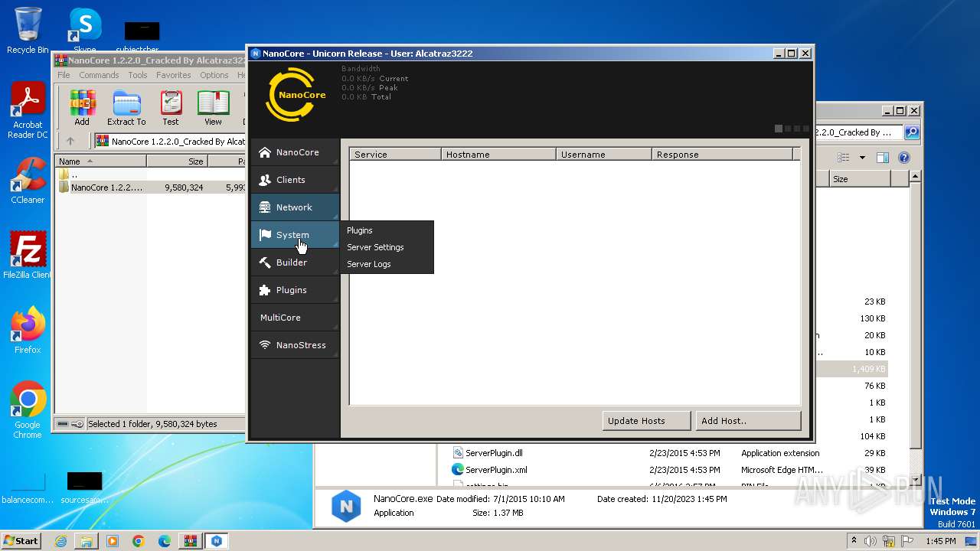Image resolution: width=980 pixels, height=551 pixels.
Task: Toggle the Explorer preview pane icon
Action: coord(882,158)
